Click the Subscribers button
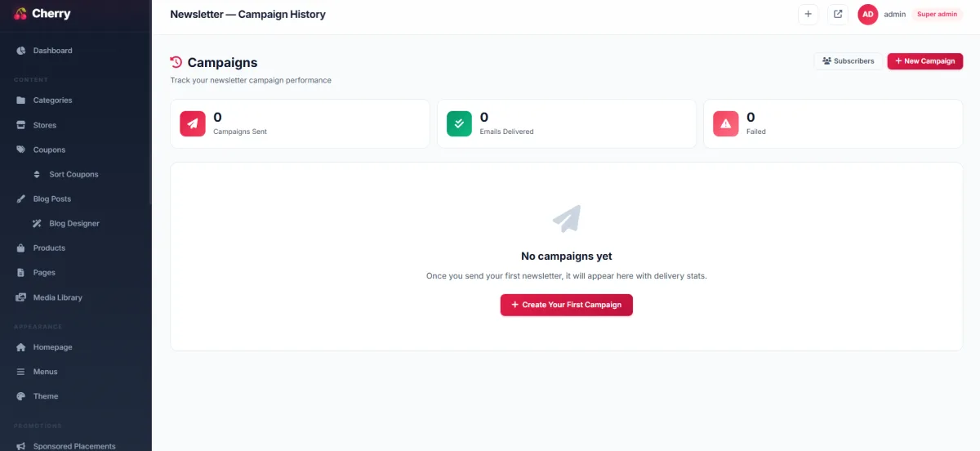This screenshot has width=980, height=451. point(848,61)
